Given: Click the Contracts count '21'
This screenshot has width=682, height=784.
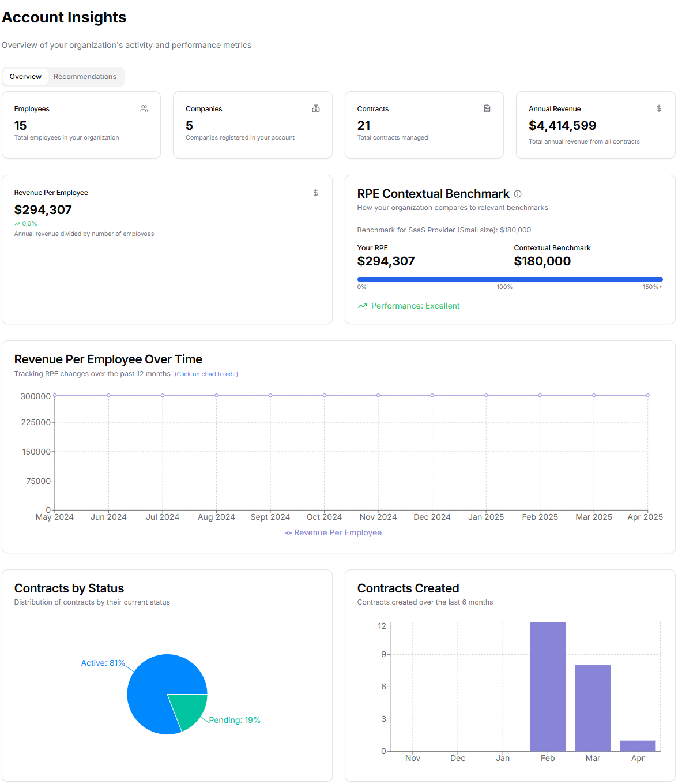Looking at the screenshot, I should pos(364,126).
